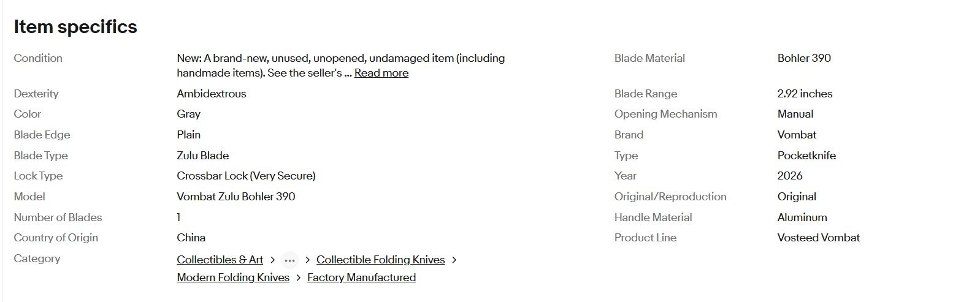Click the Aluminum handle material value
Image resolution: width=980 pixels, height=302 pixels.
(802, 217)
